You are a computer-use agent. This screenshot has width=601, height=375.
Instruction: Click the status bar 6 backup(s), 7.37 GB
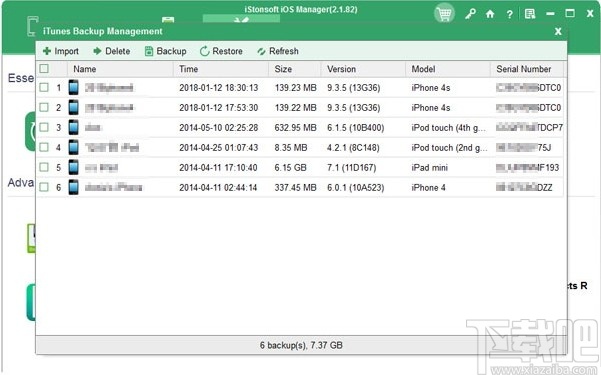pyautogui.click(x=301, y=345)
